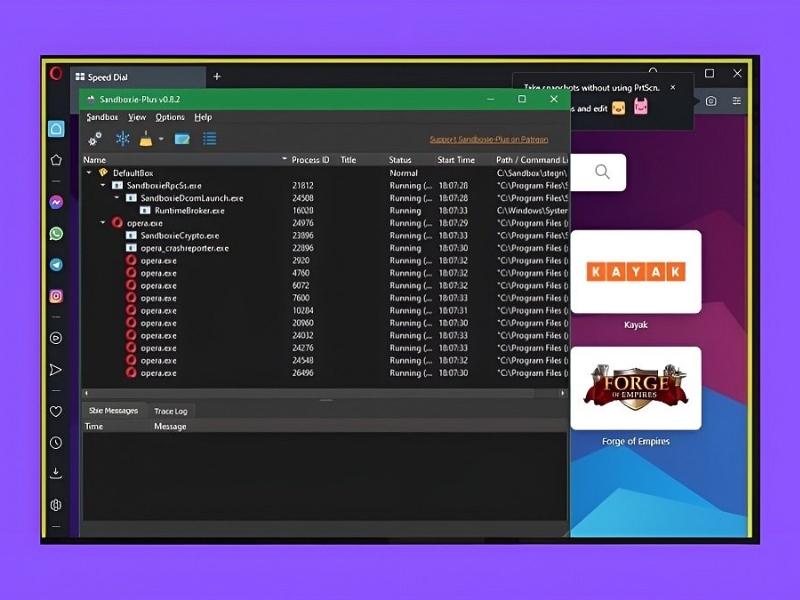Open Messenger in Opera sidebar

click(x=56, y=203)
